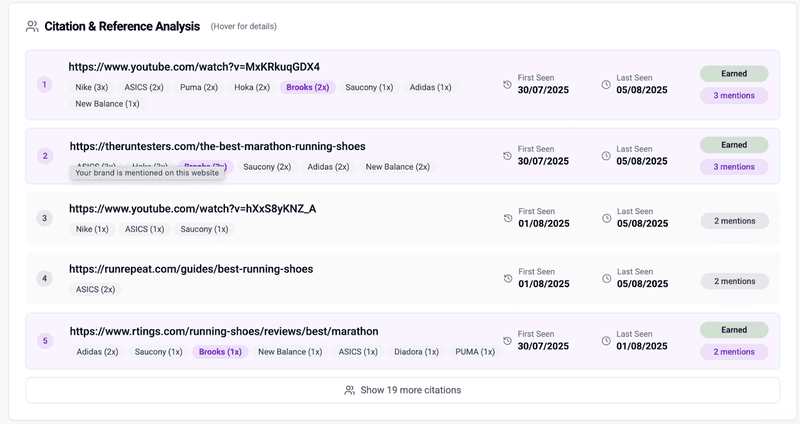Viewport: 800px width, 424px height.
Task: Click the 3 mentions badge for theruntesters
Action: pos(734,167)
